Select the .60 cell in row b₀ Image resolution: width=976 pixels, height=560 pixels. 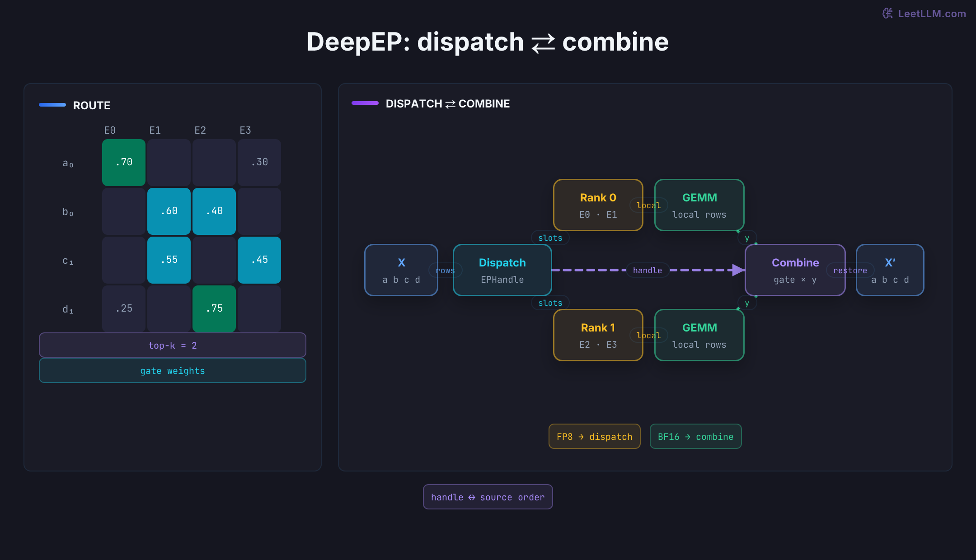169,211
